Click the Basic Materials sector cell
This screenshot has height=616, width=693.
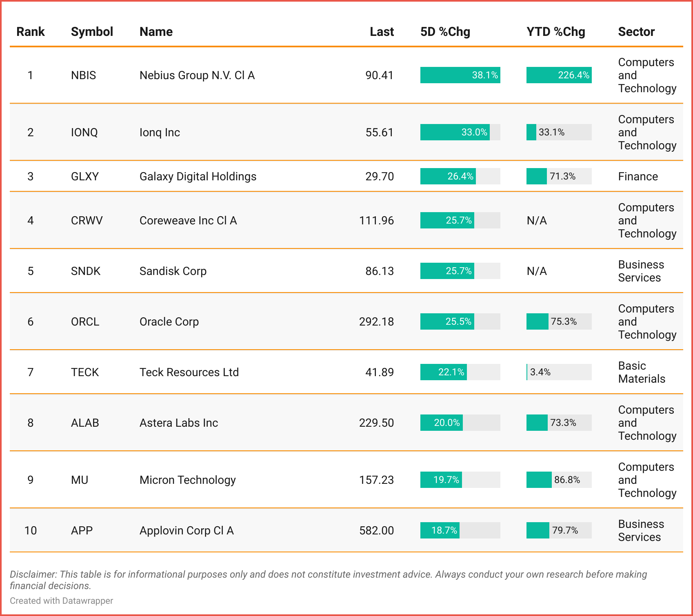(641, 372)
